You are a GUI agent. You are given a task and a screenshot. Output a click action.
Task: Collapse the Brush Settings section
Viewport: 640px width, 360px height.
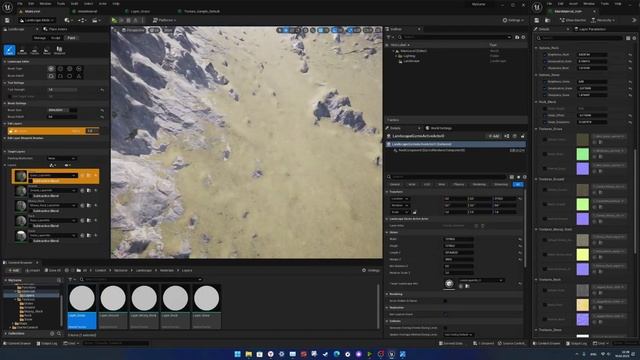click(x=5, y=103)
